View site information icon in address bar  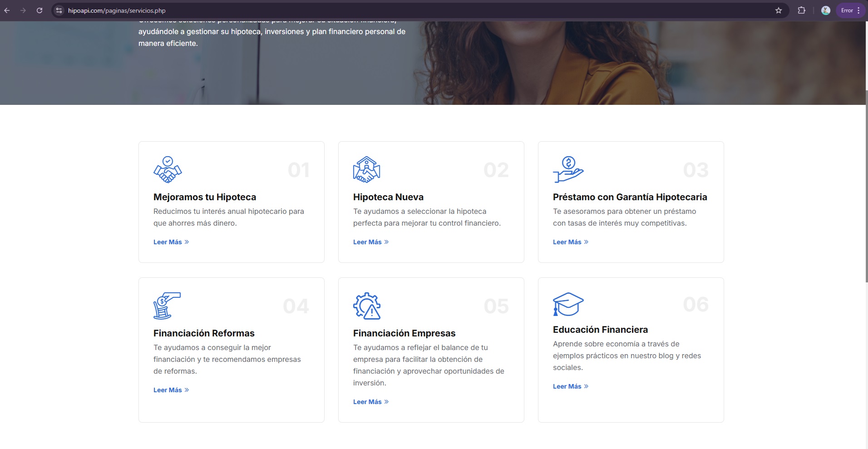59,10
